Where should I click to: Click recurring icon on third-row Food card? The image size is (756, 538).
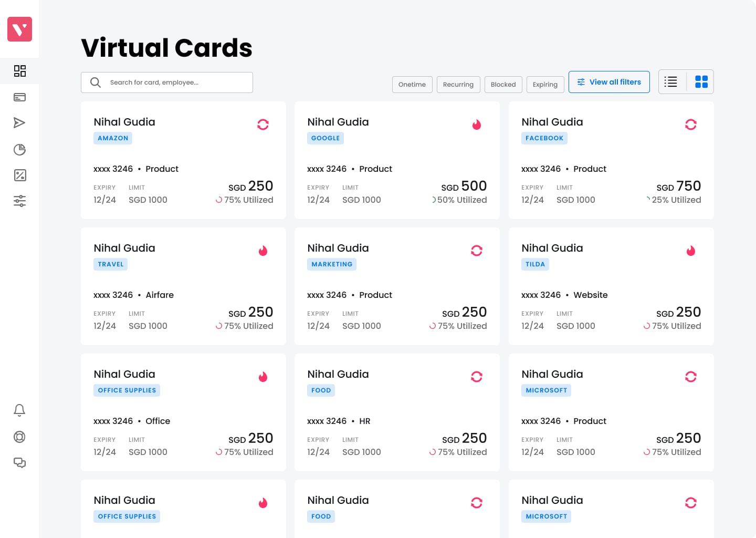(477, 377)
